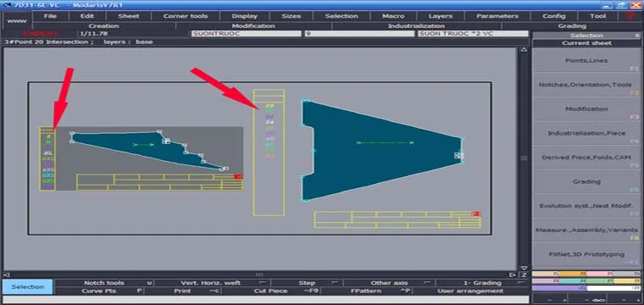644x305 pixels.
Task: Click User arrangement in bottom bar
Action: pos(470,291)
